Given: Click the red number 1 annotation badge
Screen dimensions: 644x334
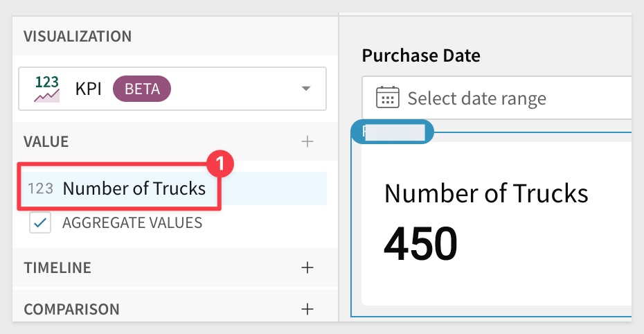Looking at the screenshot, I should pos(220,164).
